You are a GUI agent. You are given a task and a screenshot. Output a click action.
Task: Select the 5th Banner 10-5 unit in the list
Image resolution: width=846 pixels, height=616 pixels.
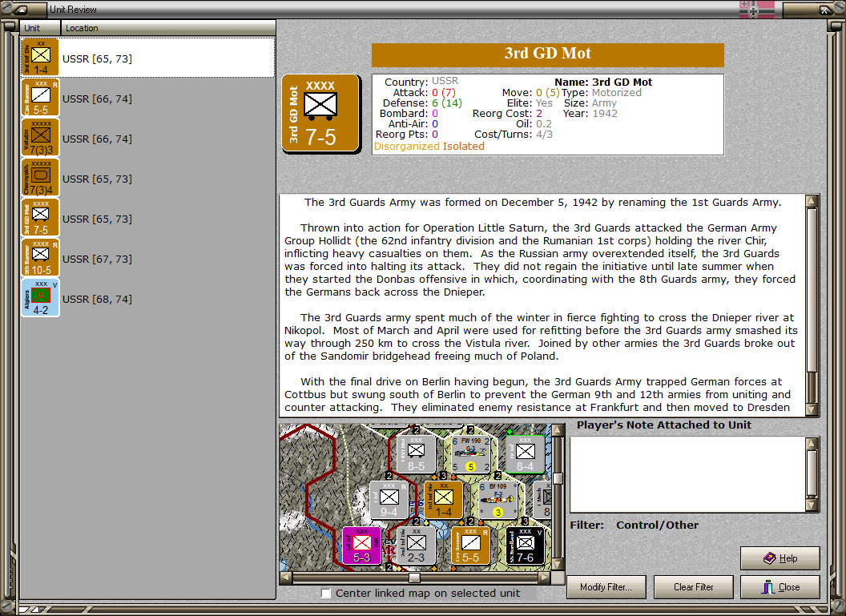coord(148,258)
